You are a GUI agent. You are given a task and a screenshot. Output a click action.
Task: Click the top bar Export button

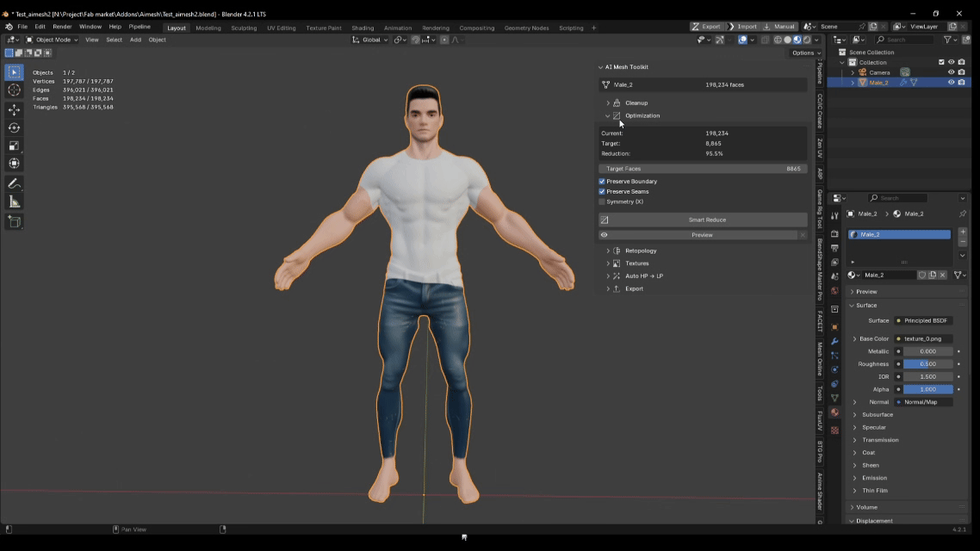(706, 27)
